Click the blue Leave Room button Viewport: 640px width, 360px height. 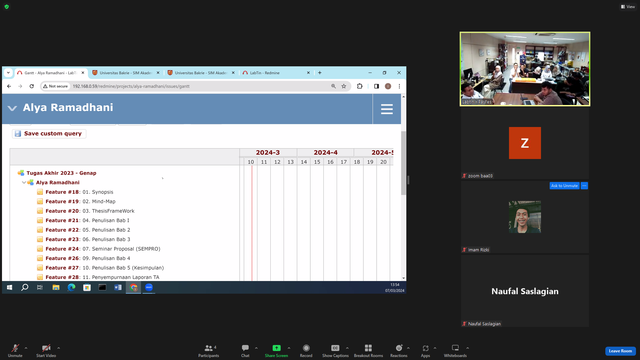(x=620, y=351)
